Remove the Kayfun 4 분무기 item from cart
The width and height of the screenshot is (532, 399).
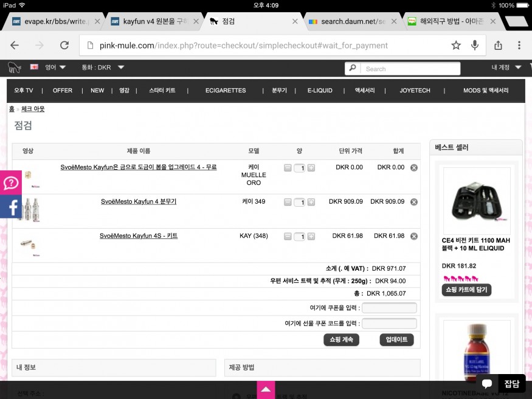[414, 202]
